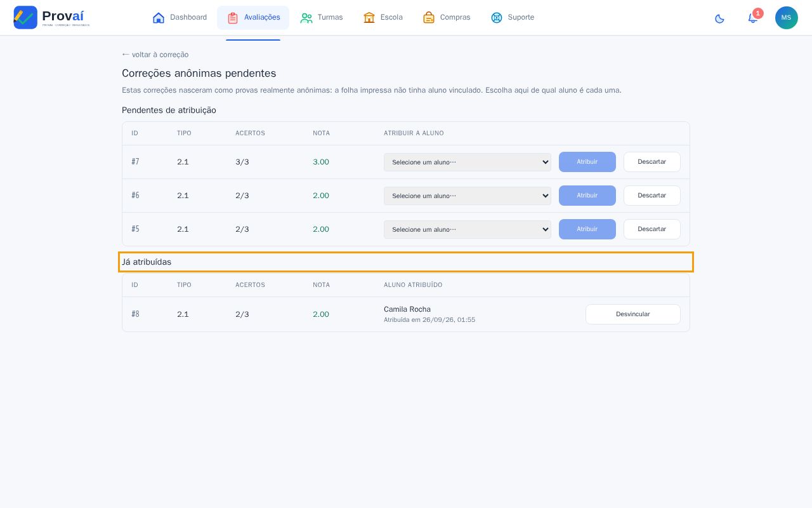Image resolution: width=812 pixels, height=508 pixels.
Task: Open the Escola menu item
Action: pos(383,18)
